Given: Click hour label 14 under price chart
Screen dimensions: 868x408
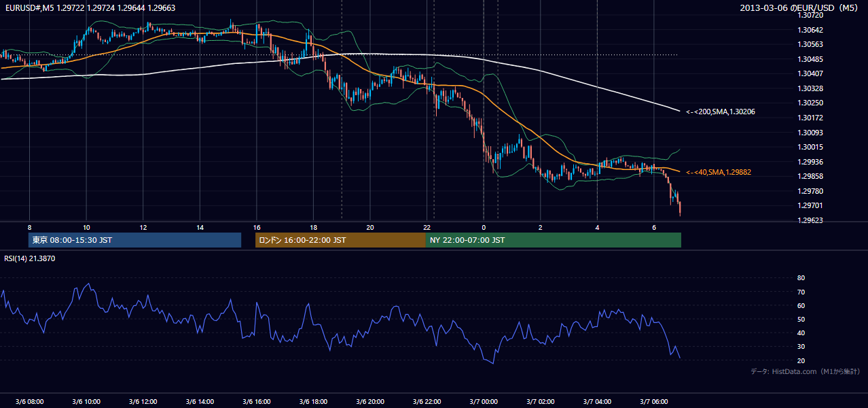Looking at the screenshot, I should (200, 227).
